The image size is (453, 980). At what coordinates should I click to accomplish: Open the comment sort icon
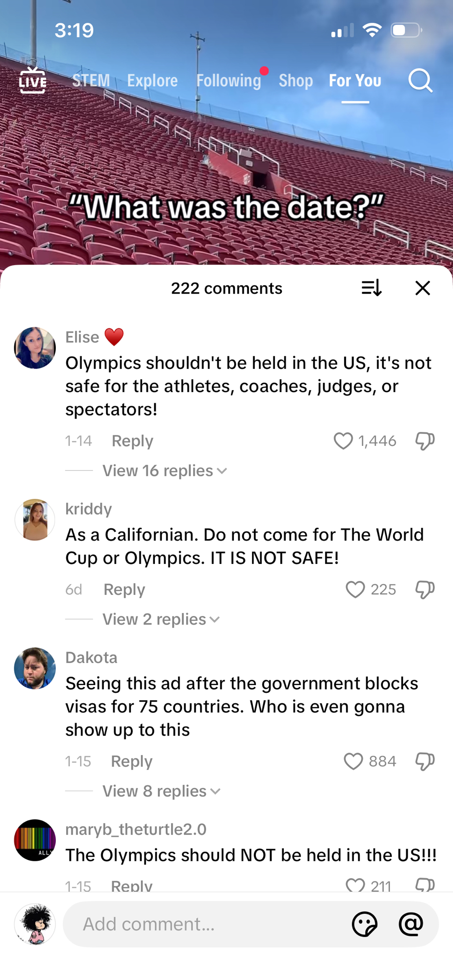[371, 288]
